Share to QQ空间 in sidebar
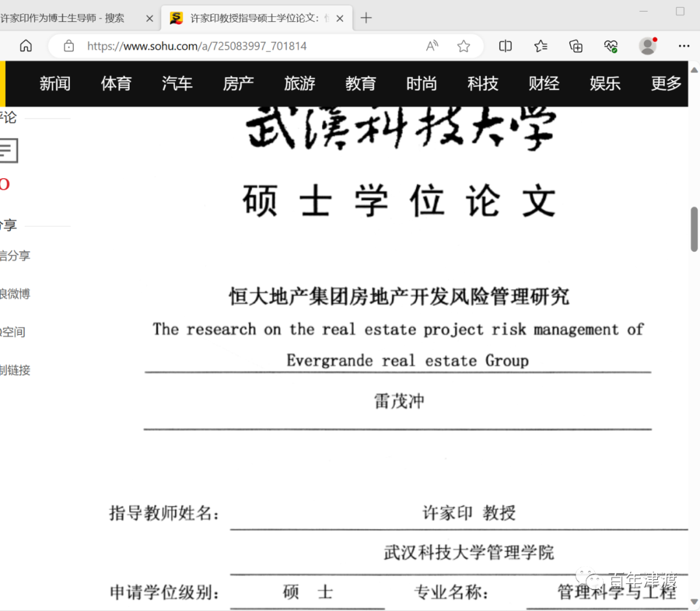700x611 pixels. 12,332
